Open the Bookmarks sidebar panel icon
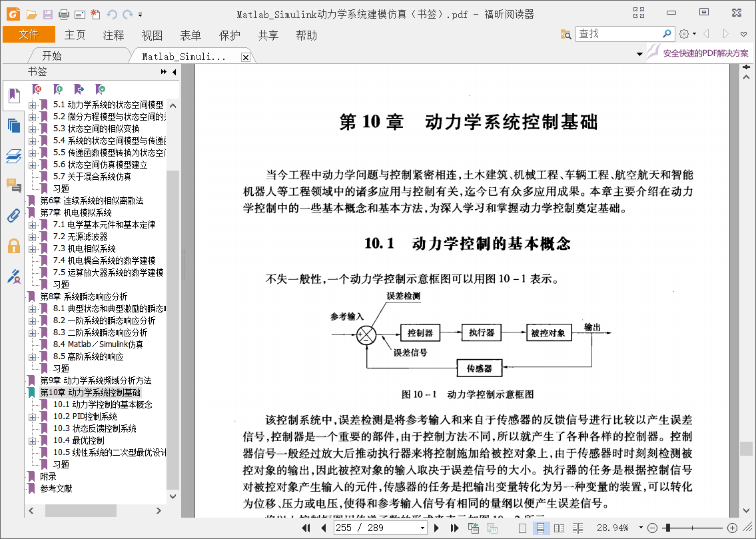Image resolution: width=756 pixels, height=539 pixels. click(14, 95)
